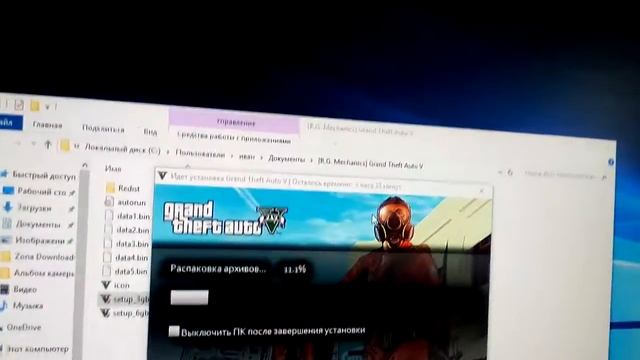The width and height of the screenshot is (640, 360).
Task: Open the quick access toolbar dropdown arrow
Action: 47,107
